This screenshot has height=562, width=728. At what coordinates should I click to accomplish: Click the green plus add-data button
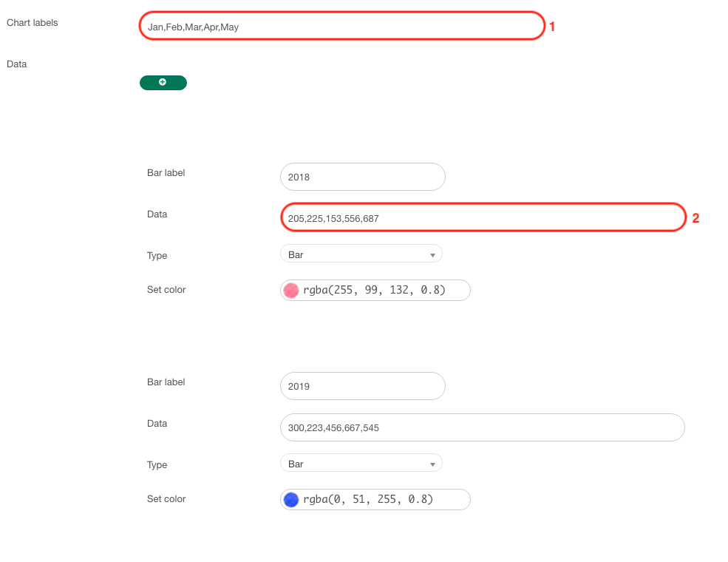[x=163, y=83]
